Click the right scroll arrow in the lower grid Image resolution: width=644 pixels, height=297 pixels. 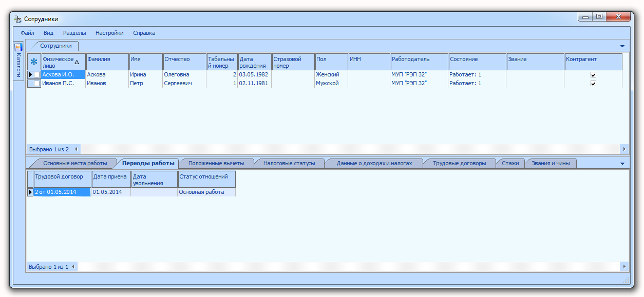tap(624, 267)
